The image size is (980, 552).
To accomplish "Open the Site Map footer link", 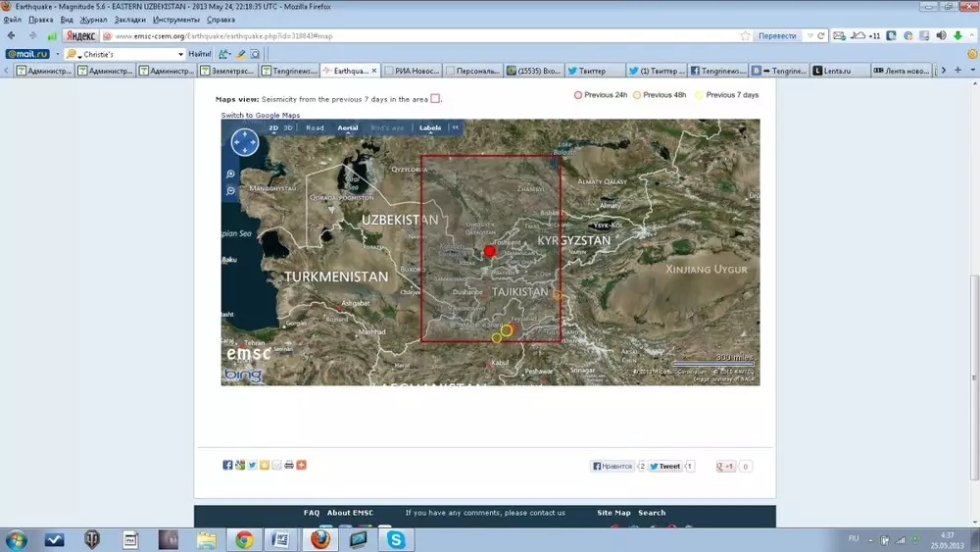I will [613, 513].
